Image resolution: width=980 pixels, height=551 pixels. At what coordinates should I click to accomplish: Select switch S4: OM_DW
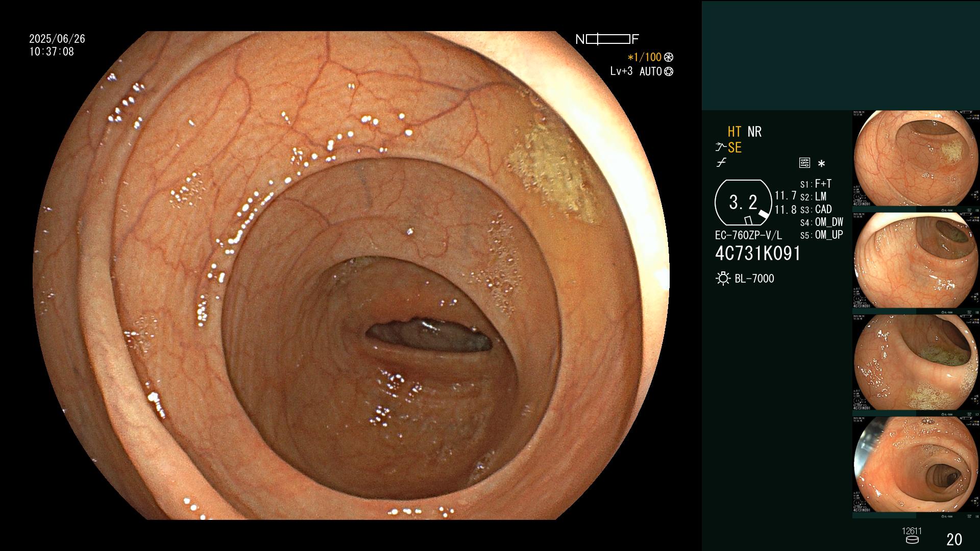point(821,222)
